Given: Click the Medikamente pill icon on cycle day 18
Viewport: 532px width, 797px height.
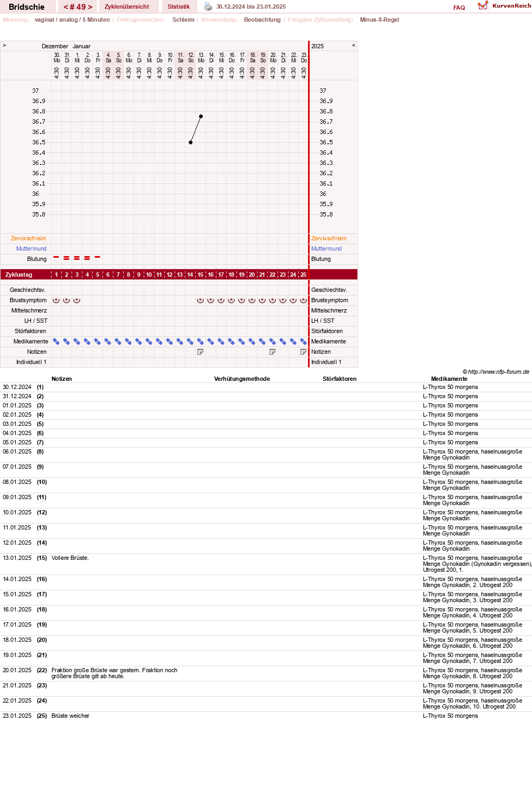Looking at the screenshot, I should point(231,341).
